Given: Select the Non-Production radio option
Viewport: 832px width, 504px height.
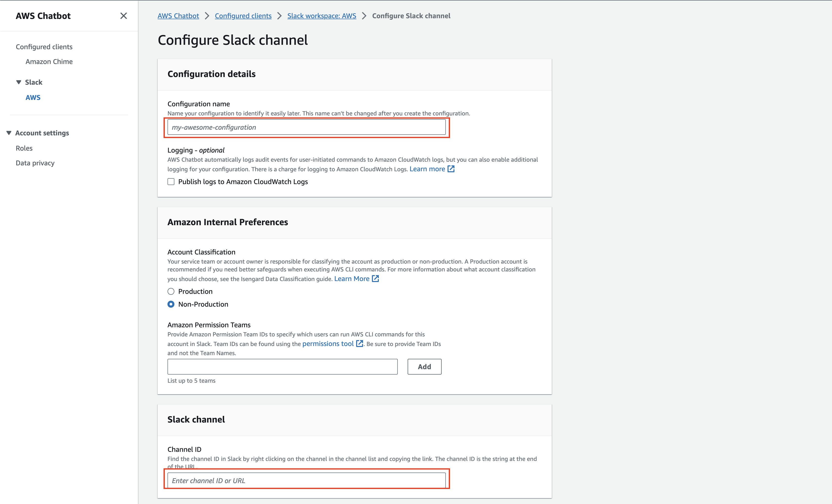Looking at the screenshot, I should [x=171, y=304].
